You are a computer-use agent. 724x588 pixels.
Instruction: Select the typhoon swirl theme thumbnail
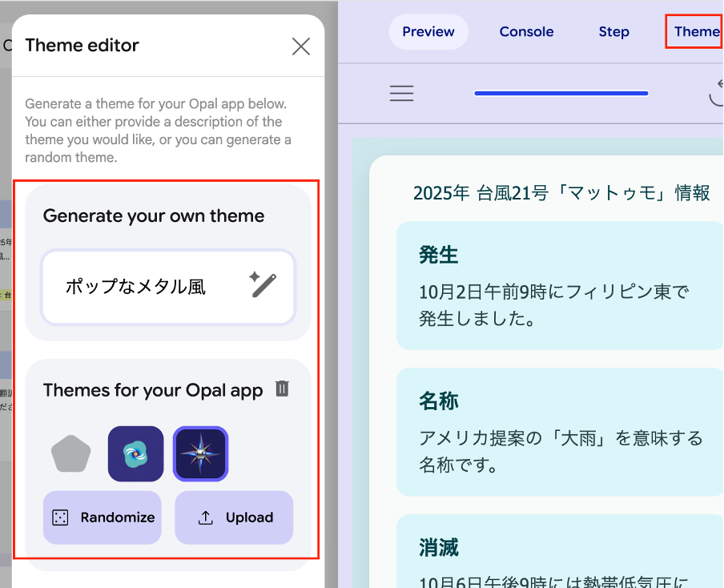click(x=136, y=454)
